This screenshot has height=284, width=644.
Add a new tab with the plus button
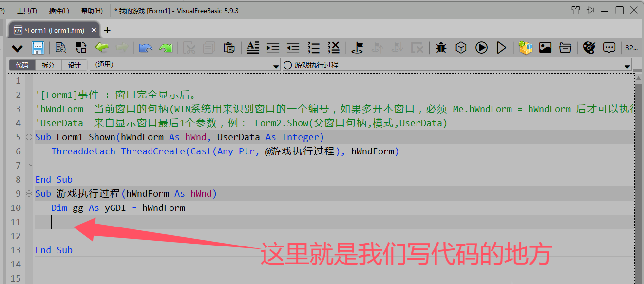coord(107,30)
